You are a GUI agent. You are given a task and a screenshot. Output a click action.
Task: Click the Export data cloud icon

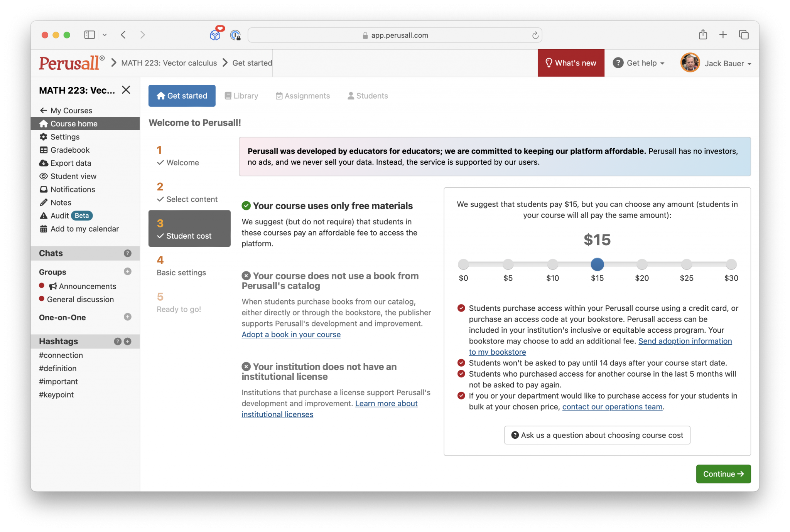pos(44,163)
